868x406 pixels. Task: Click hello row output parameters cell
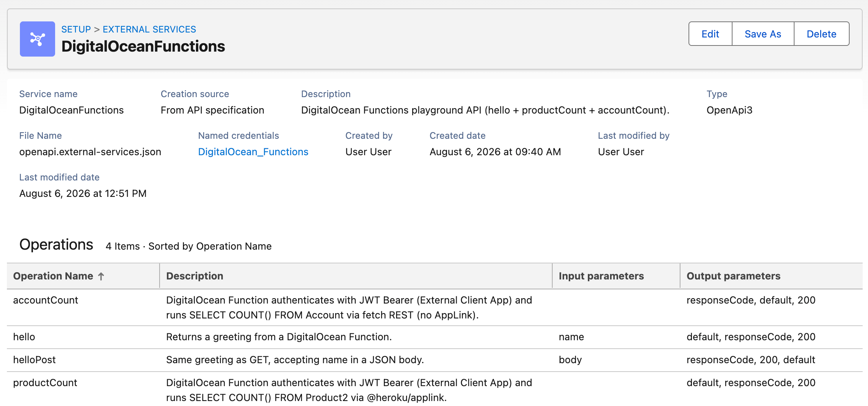click(x=751, y=337)
